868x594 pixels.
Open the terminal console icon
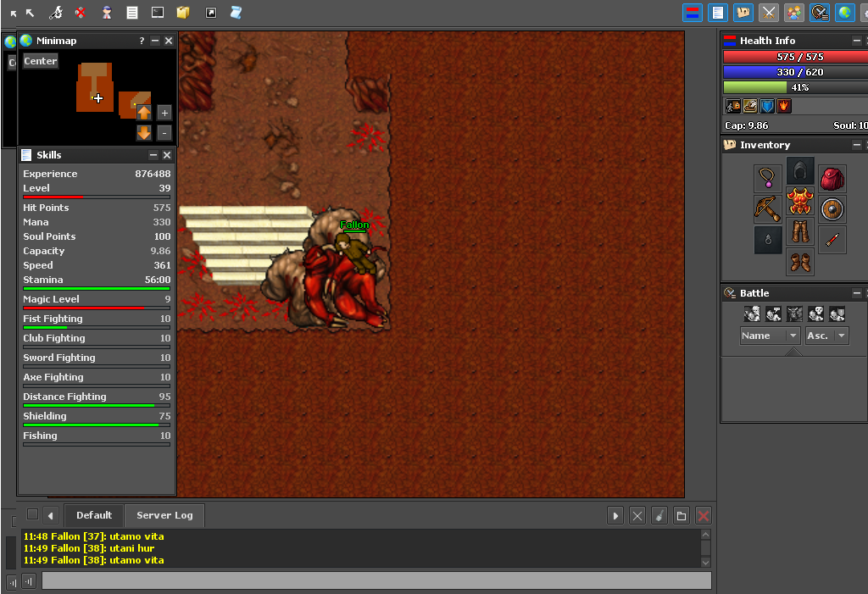coord(158,12)
